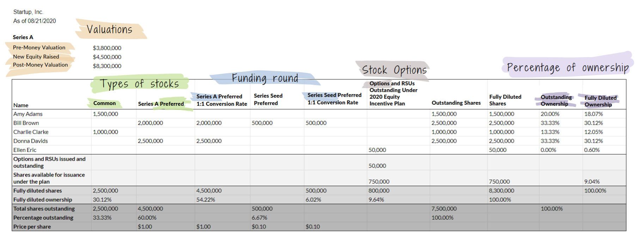
Task: Select the "Donna Davids" name cell
Action: pyautogui.click(x=31, y=141)
